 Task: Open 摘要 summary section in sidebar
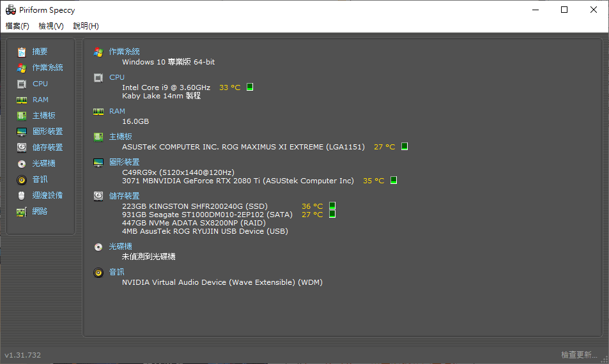click(x=40, y=52)
